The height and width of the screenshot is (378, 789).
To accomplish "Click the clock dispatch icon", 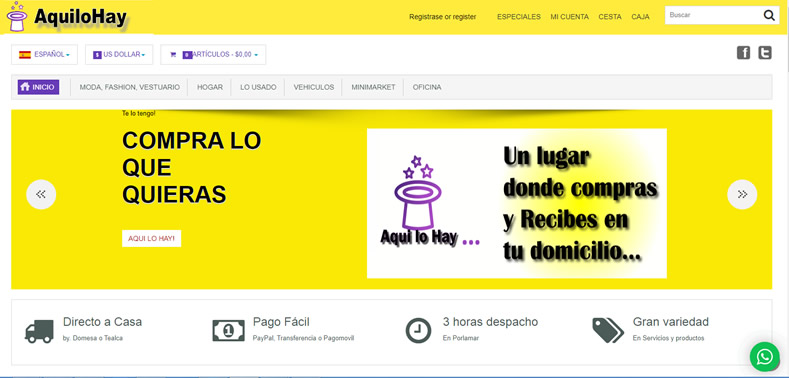I will point(418,331).
